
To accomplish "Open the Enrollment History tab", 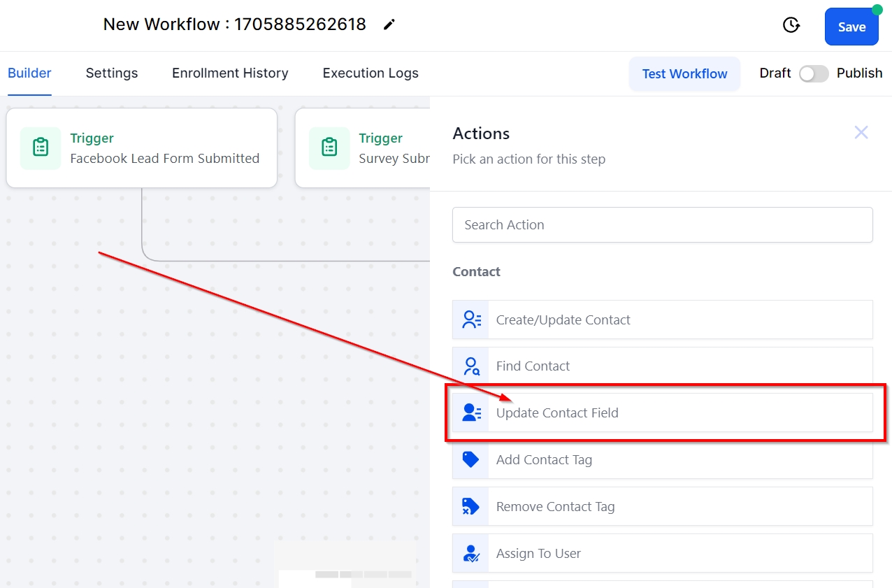I will click(x=230, y=73).
